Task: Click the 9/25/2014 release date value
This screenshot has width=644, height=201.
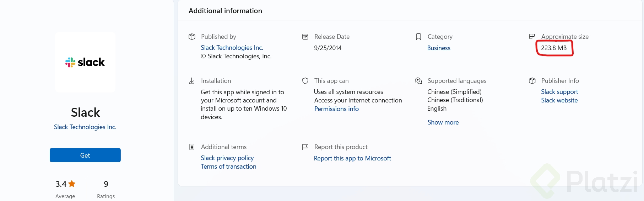Action: tap(328, 48)
